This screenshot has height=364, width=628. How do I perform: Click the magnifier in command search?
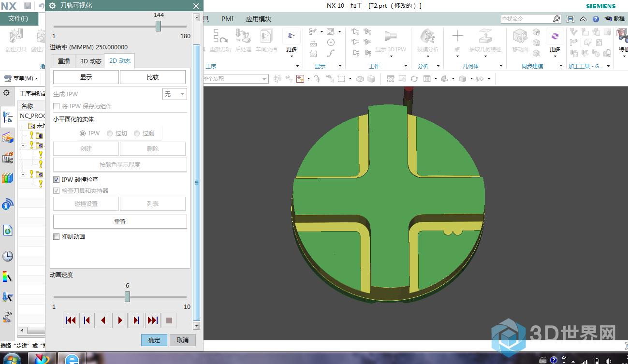point(556,19)
